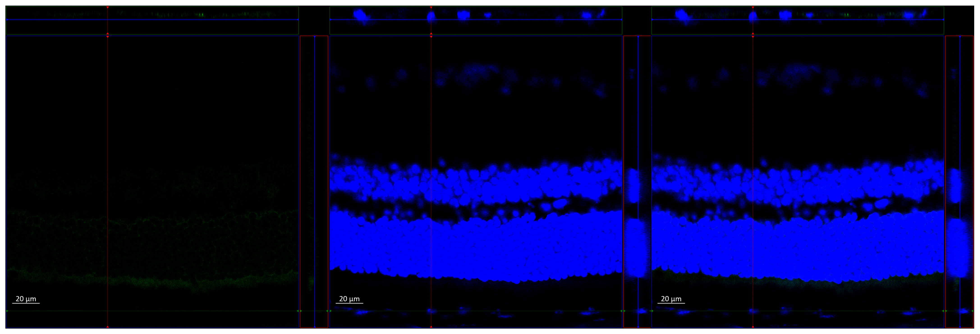Click blue vertical line in middle panel's side YZ strip
980x334 pixels.
(x=638, y=114)
